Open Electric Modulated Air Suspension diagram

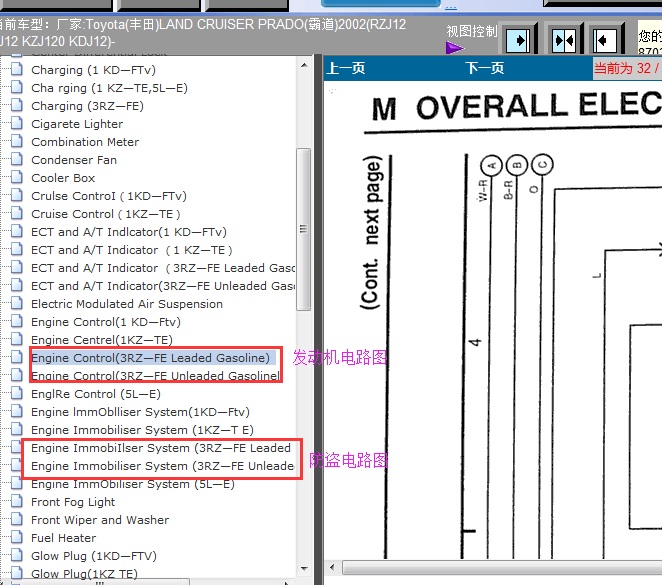pyautogui.click(x=127, y=304)
